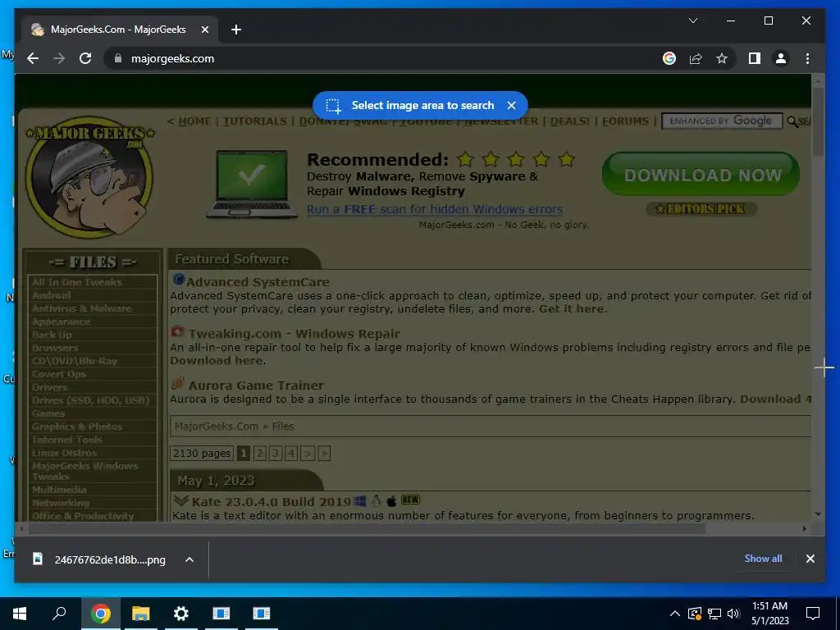
Task: Expand the download item options chevron
Action: click(189, 559)
